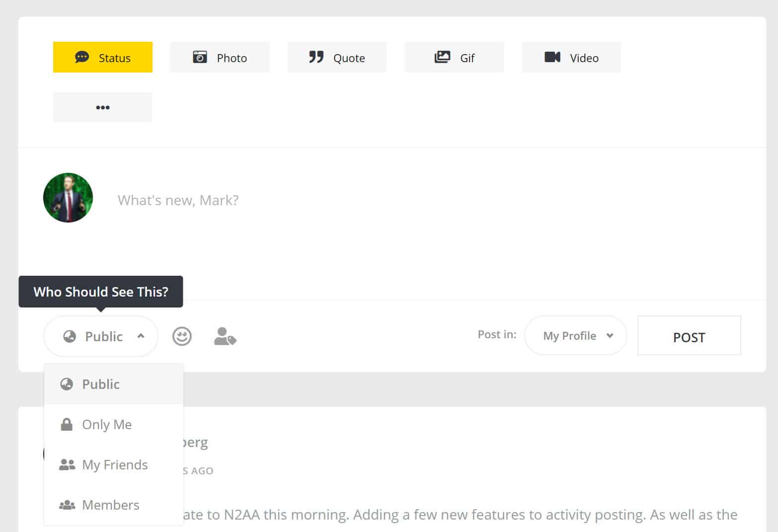Click the chevron arrow in the My Profile dropdown

(x=610, y=335)
